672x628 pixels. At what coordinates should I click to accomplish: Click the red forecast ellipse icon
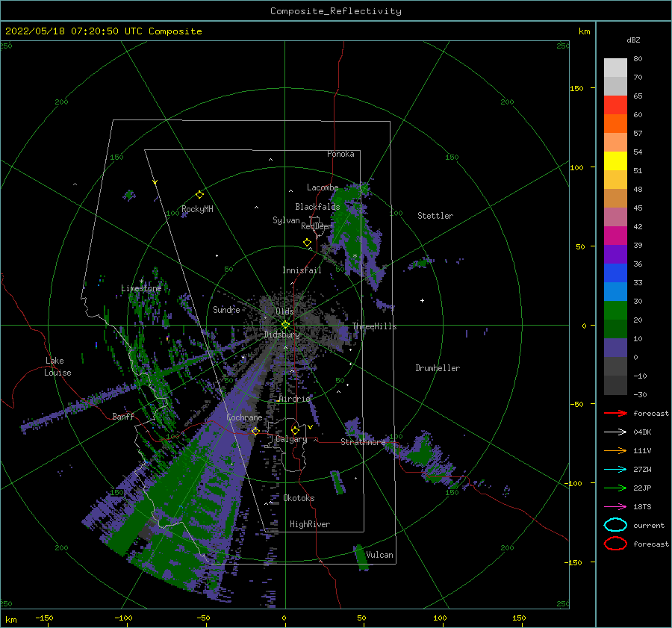[x=615, y=544]
